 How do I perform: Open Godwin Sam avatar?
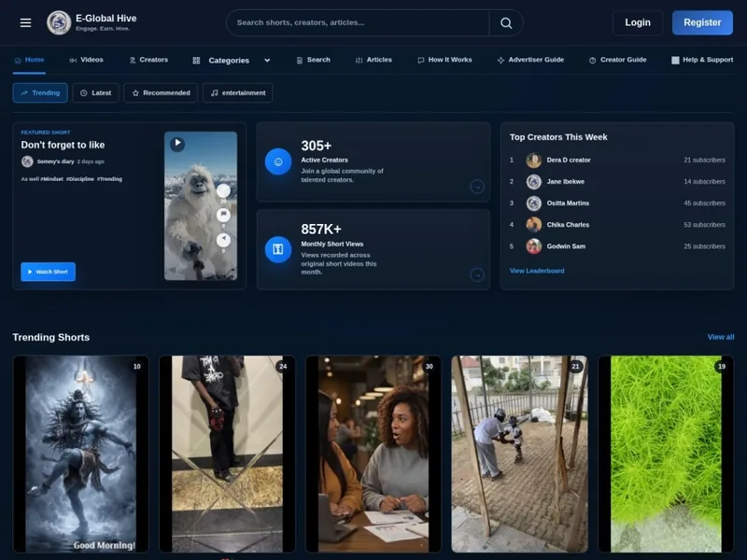(x=533, y=246)
